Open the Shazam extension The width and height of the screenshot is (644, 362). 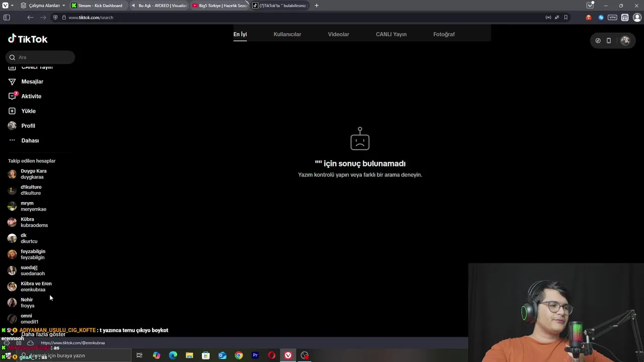pos(601,17)
